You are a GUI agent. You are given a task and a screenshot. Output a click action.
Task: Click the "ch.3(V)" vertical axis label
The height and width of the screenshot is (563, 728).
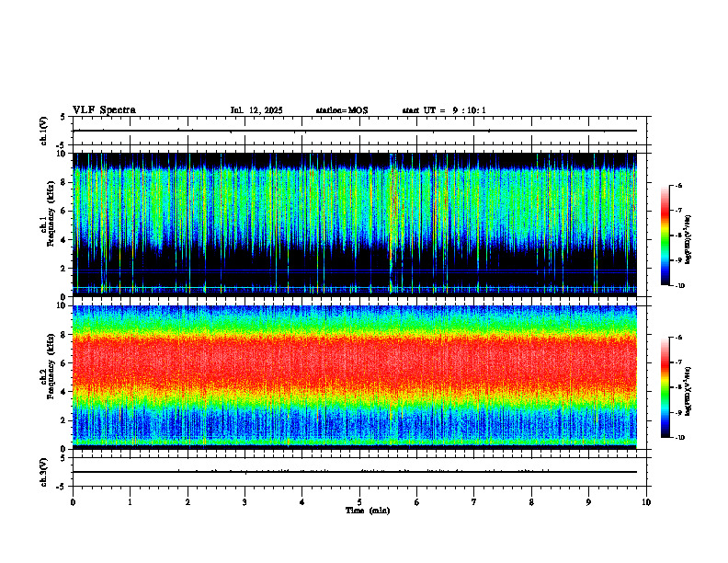(43, 472)
